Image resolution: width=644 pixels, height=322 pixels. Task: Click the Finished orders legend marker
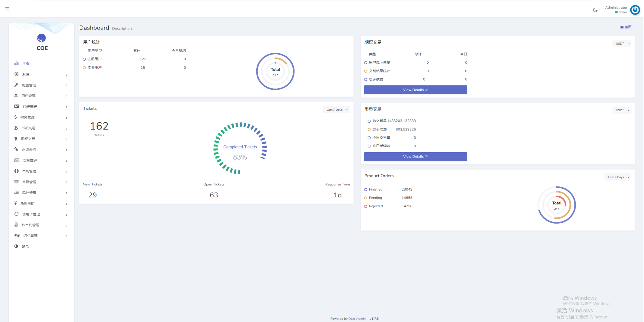pos(366,189)
